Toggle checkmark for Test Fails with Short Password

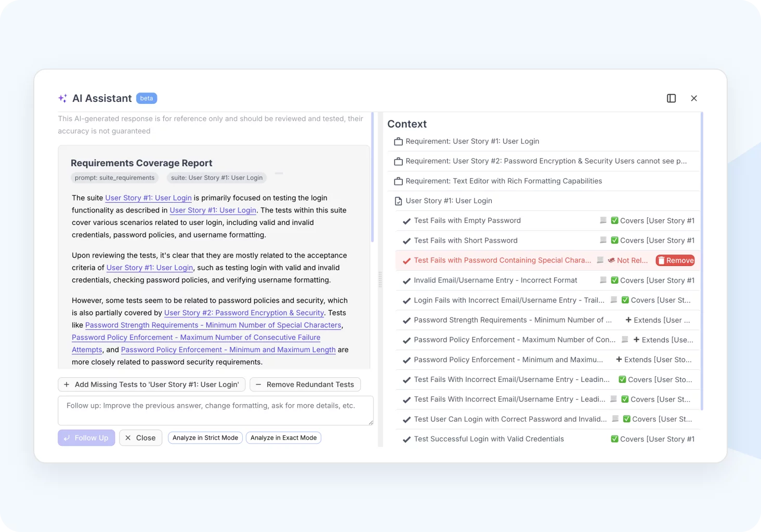click(406, 241)
